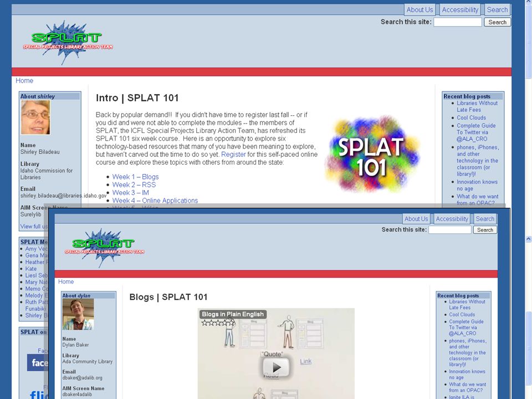This screenshot has width=532, height=399.
Task: Open Melody member link in SPLAT members
Action: pyautogui.click(x=37, y=295)
